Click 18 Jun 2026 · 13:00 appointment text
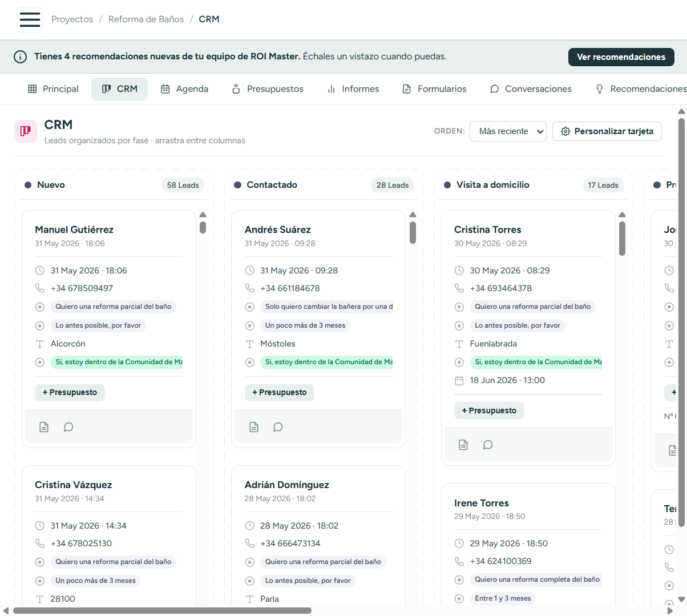687x616 pixels. 507,380
